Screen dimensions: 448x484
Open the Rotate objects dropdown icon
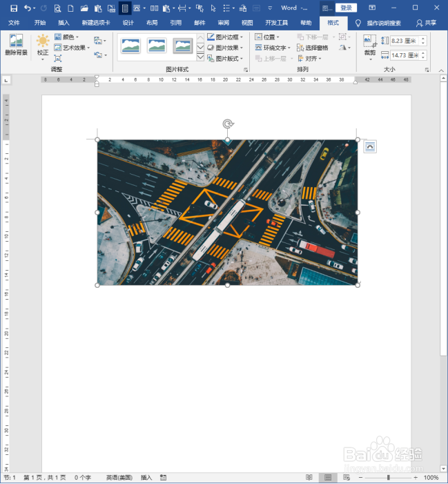tap(344, 48)
